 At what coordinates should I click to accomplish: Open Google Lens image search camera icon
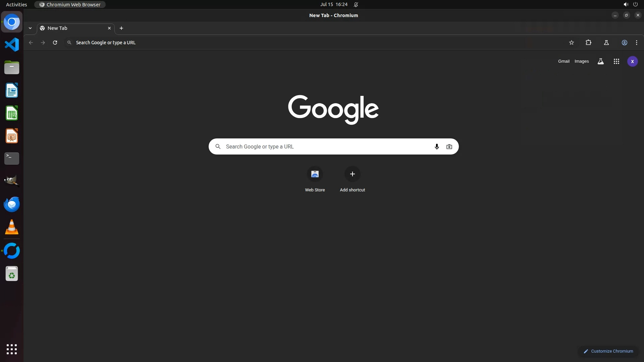[x=449, y=146]
